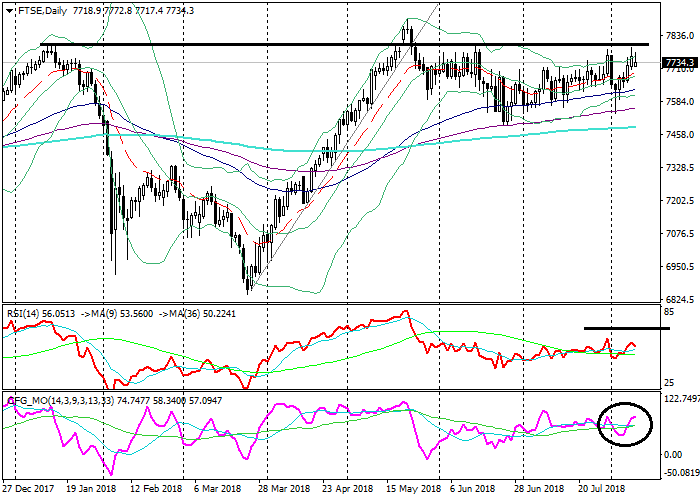Screen dimensions: 700x500
Task: Select the short black horizontal line in RSI panel
Action: [627, 329]
